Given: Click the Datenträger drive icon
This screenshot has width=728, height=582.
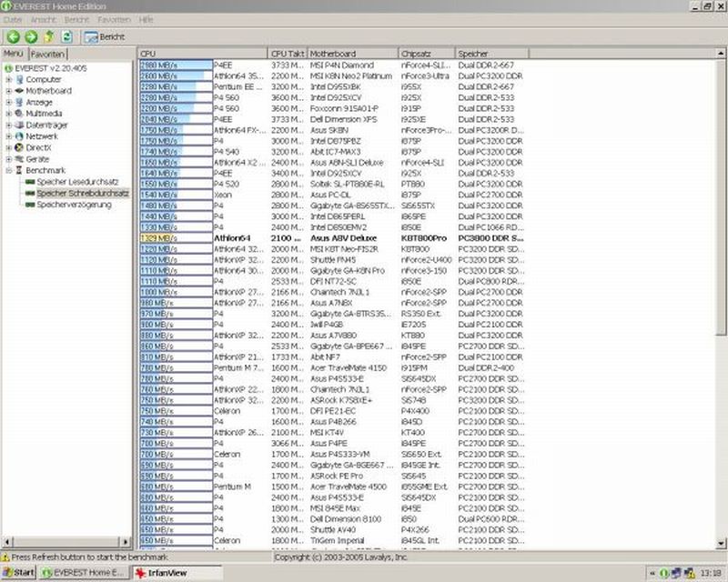Looking at the screenshot, I should (19, 125).
